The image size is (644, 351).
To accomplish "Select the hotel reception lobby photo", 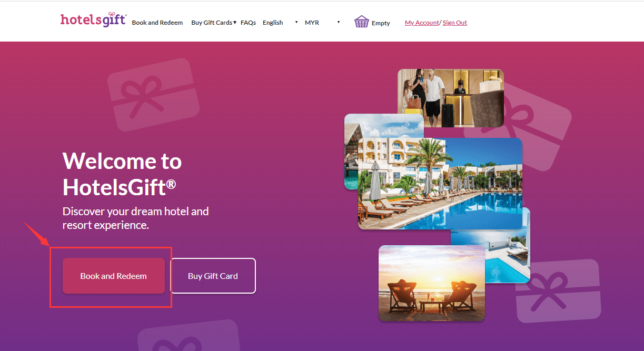I will tap(451, 98).
